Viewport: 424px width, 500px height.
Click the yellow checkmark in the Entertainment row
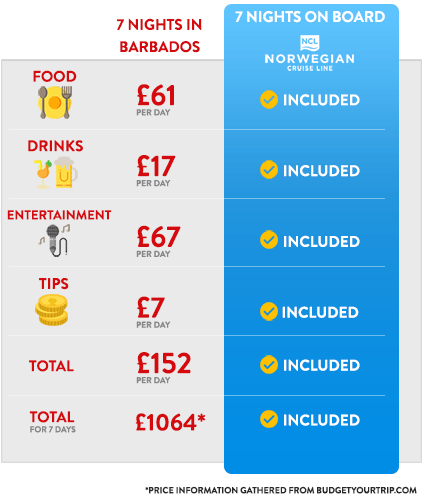269,240
